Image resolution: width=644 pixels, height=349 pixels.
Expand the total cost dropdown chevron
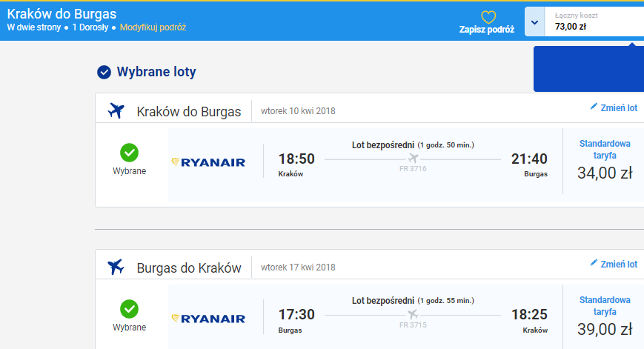point(535,22)
